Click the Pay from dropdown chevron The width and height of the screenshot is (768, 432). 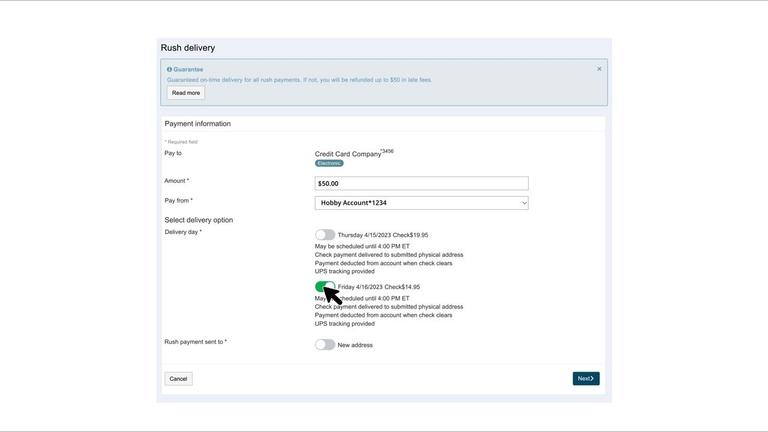tap(523, 203)
